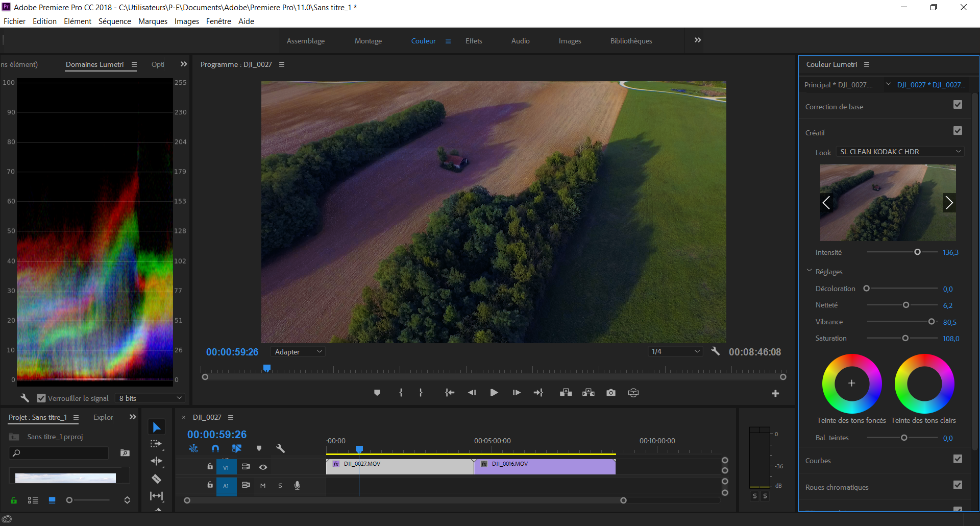Image resolution: width=980 pixels, height=526 pixels.
Task: Add a marker in the timeline
Action: pyautogui.click(x=259, y=448)
